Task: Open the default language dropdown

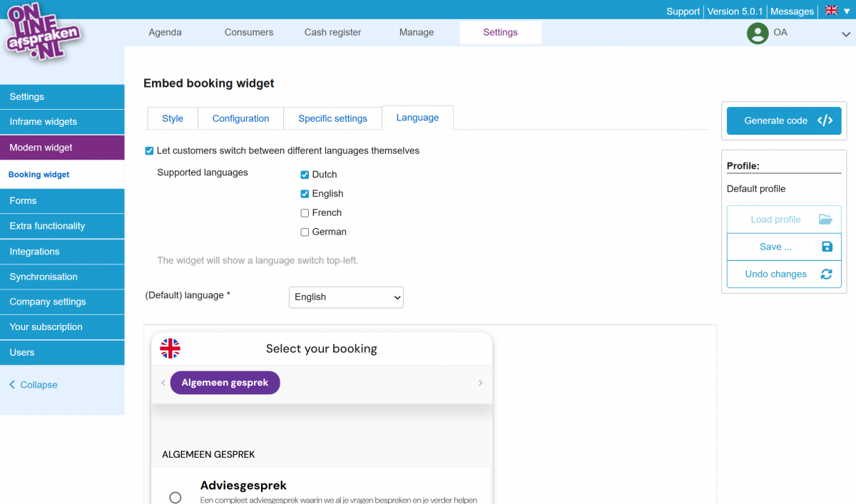Action: click(x=346, y=297)
